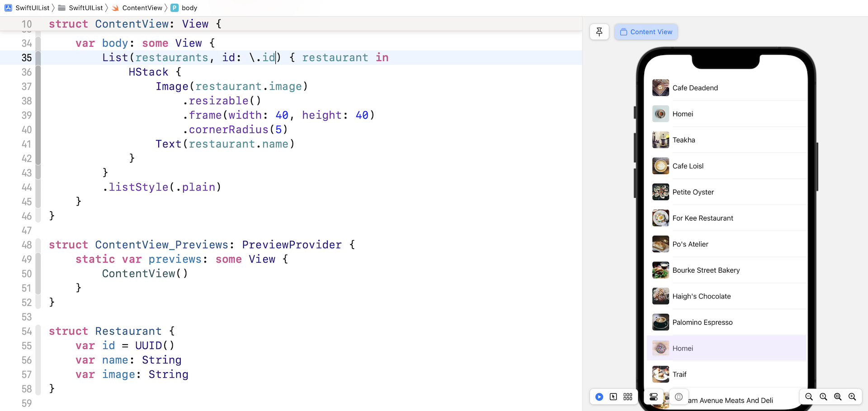Click the ContentView Swift file icon in the jump bar
The width and height of the screenshot is (868, 411).
pos(115,8)
